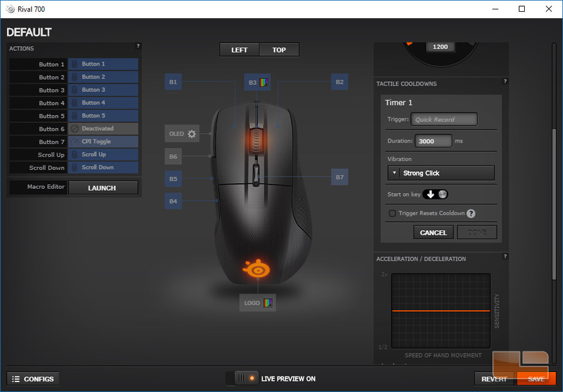Open the Button 5 action assignment

point(103,116)
